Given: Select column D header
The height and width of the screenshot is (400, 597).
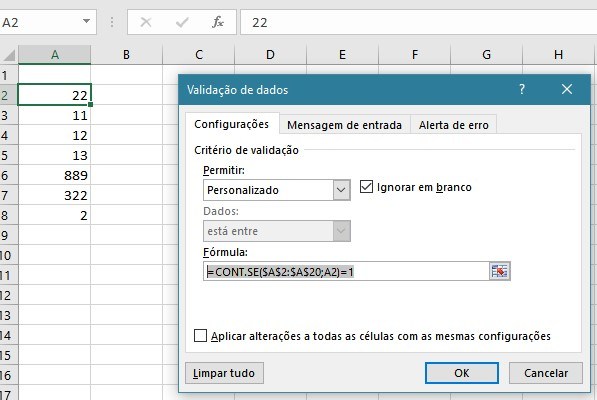Looking at the screenshot, I should [270, 55].
